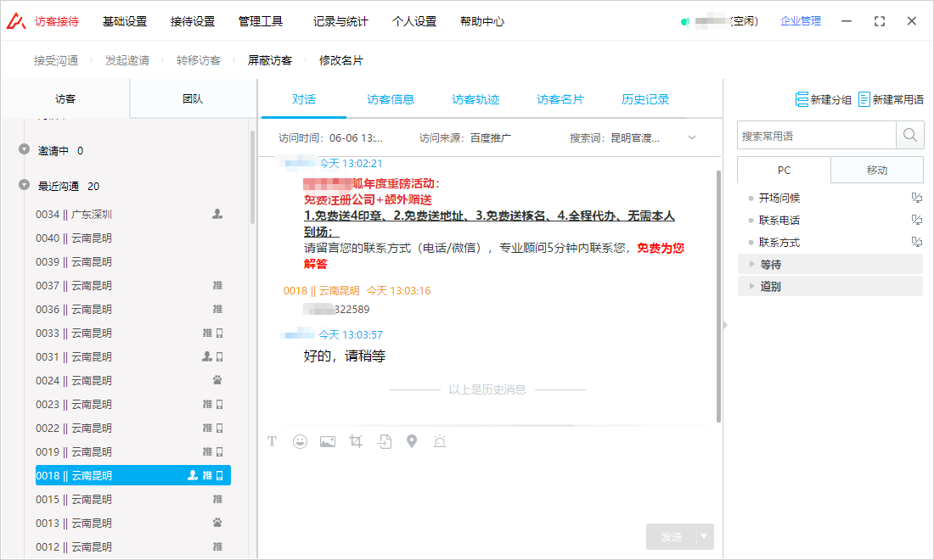Click the location pin icon

point(412,441)
